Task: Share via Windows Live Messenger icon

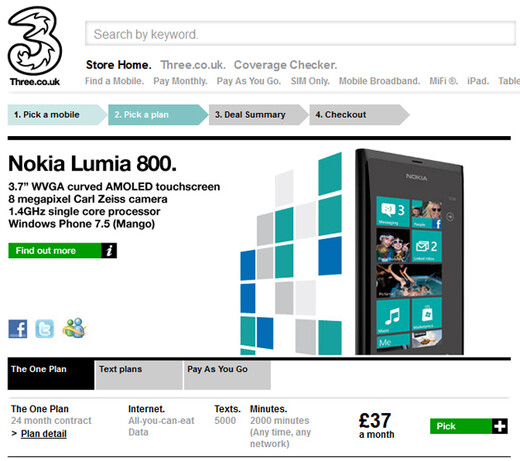Action: pyautogui.click(x=74, y=328)
